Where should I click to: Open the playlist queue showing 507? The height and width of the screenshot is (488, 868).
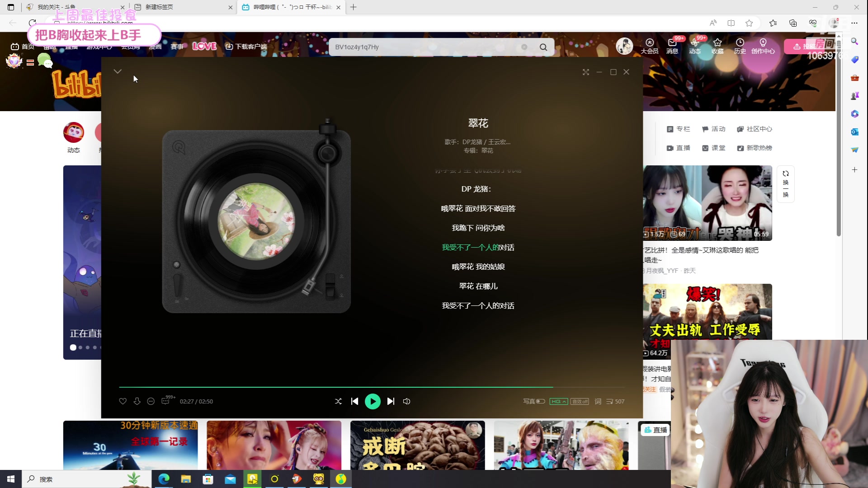(x=615, y=401)
